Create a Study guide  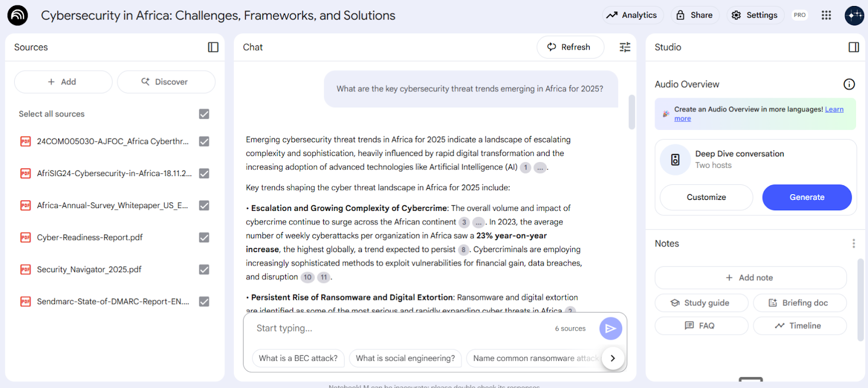[701, 303]
